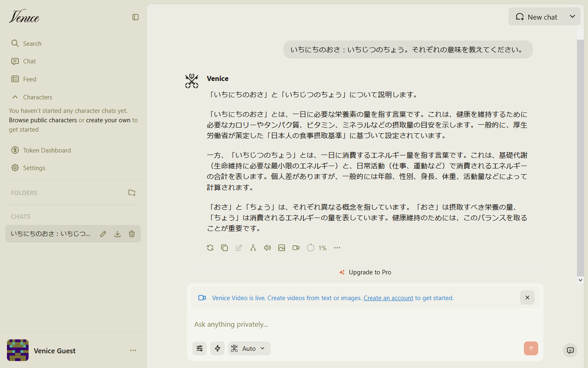This screenshot has width=588, height=368.
Task: Copy the response to clipboard
Action: [x=225, y=248]
